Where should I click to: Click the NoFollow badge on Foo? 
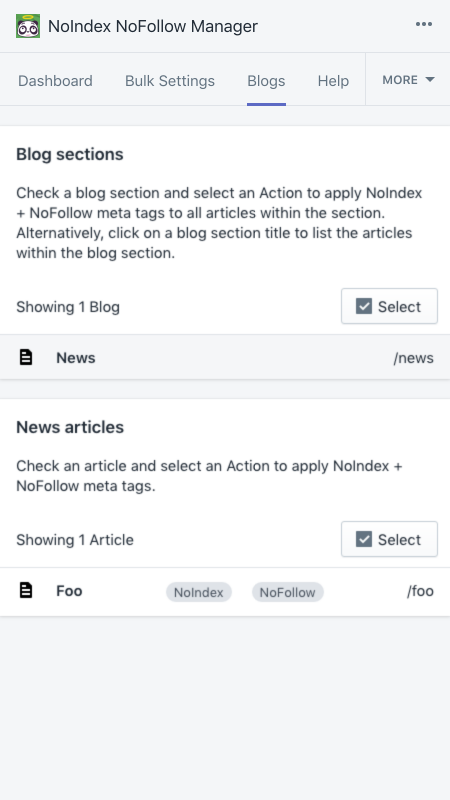(288, 592)
